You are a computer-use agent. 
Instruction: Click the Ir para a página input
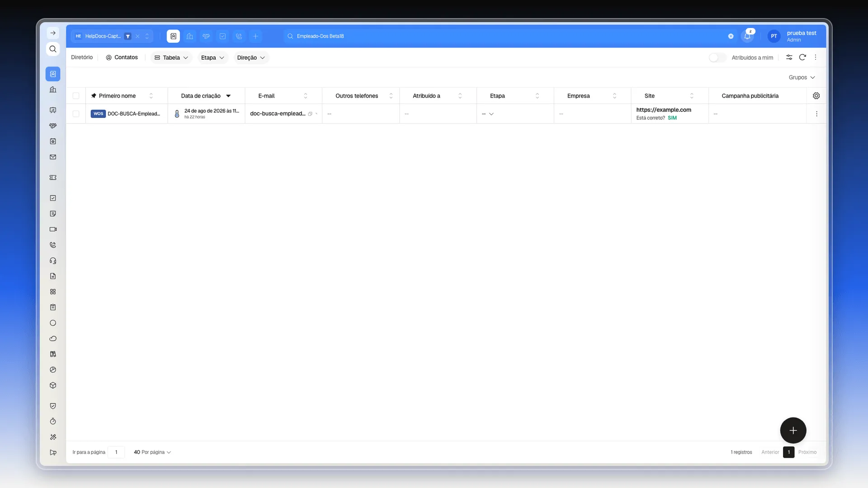coord(116,452)
